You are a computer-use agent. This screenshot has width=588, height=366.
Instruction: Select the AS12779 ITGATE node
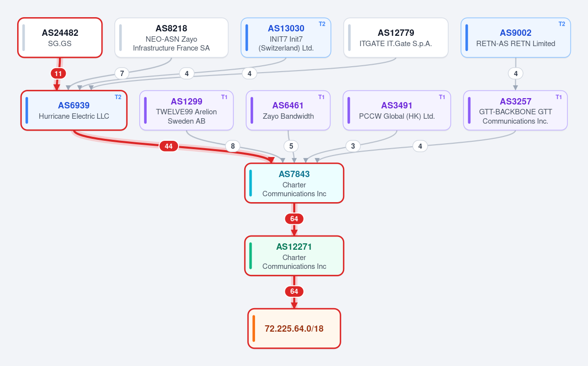click(396, 38)
